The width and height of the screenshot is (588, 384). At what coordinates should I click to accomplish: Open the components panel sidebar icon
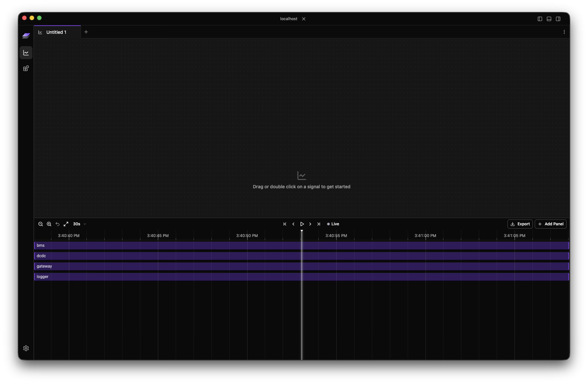point(26,68)
